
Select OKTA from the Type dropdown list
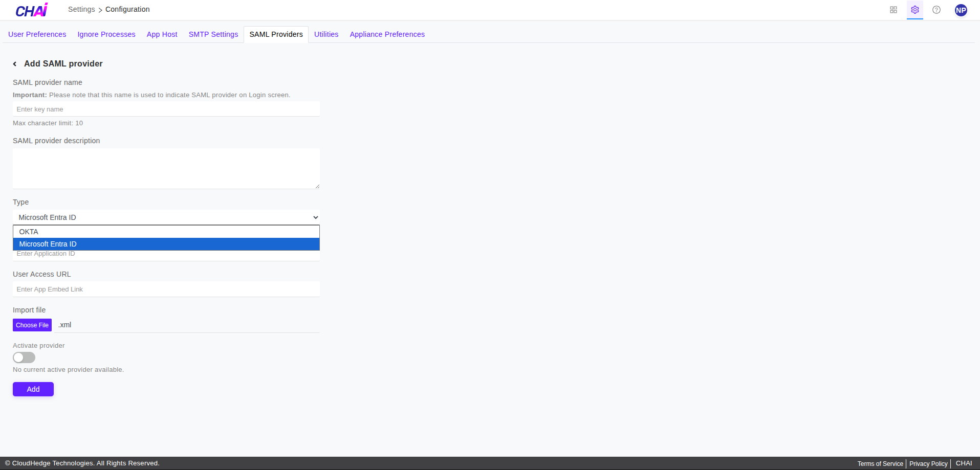pos(29,232)
